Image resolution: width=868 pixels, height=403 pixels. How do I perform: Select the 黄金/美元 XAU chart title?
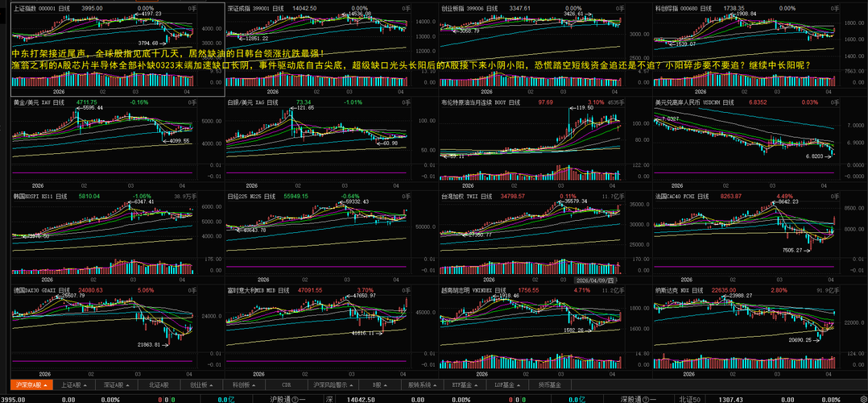pyautogui.click(x=39, y=102)
